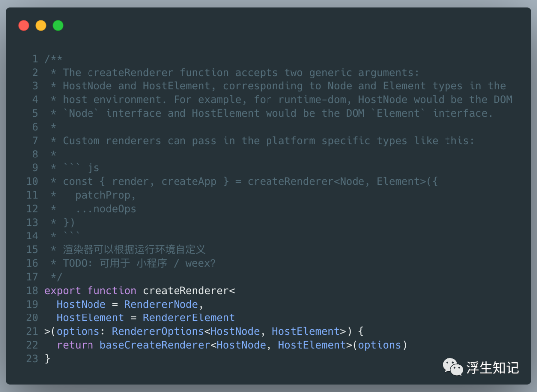Click '小程序' on line 16
This screenshot has width=537, height=392.
coord(152,263)
